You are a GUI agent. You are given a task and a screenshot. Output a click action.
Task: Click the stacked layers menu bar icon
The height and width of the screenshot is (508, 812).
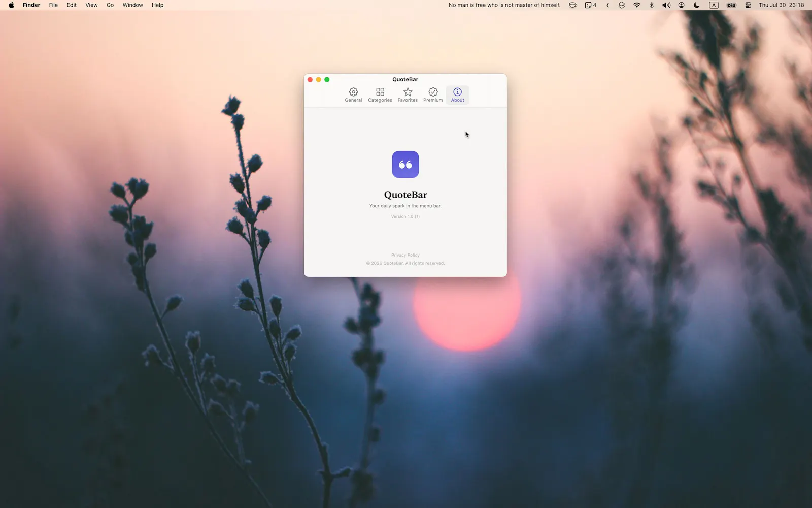coord(622,5)
